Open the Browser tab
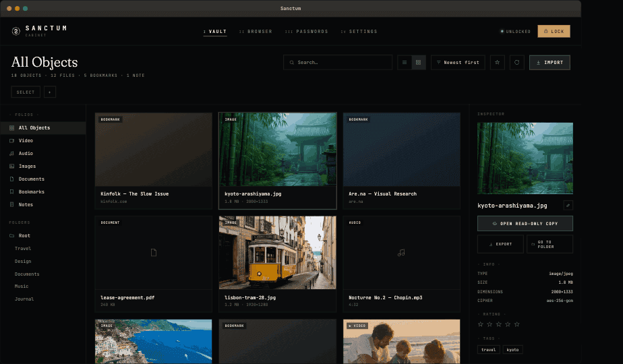This screenshot has width=623, height=364. click(256, 32)
